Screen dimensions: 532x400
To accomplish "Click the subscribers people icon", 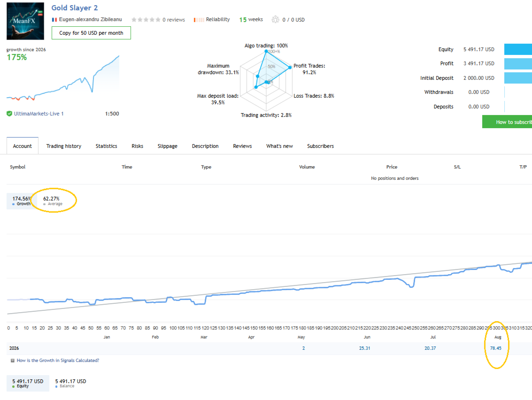I will (276, 19).
